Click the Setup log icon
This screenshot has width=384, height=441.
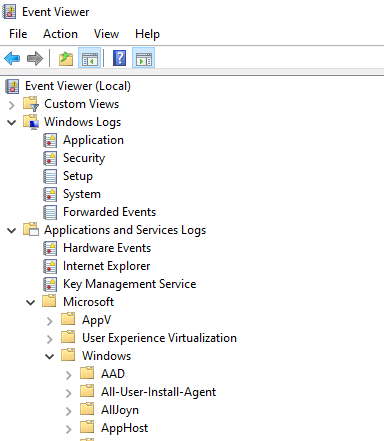pyautogui.click(x=50, y=176)
